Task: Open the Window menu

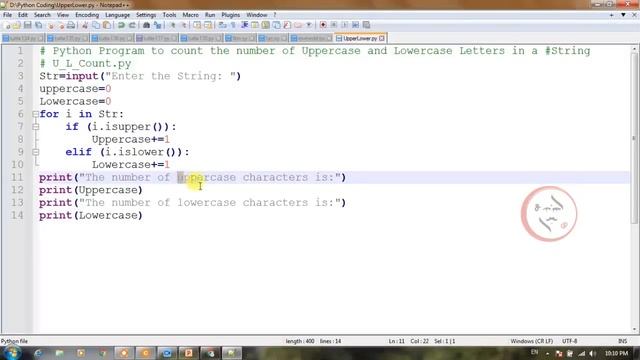Action: pos(256,15)
